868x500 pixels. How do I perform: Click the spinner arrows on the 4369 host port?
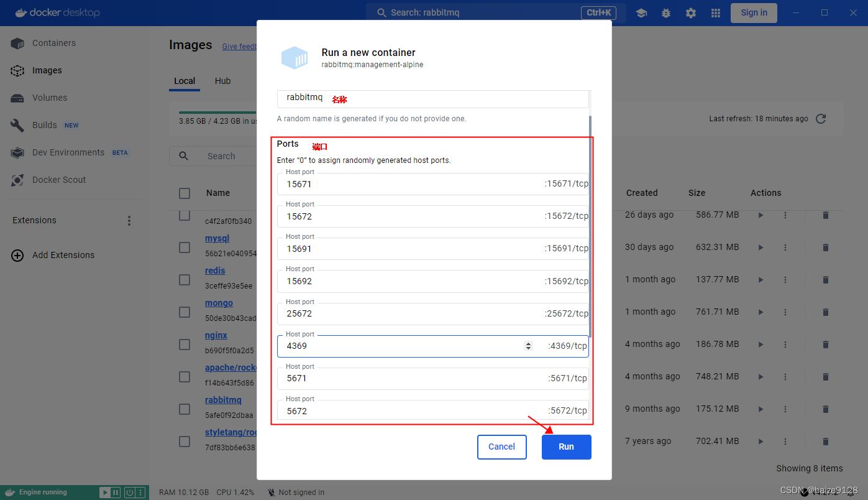click(529, 346)
